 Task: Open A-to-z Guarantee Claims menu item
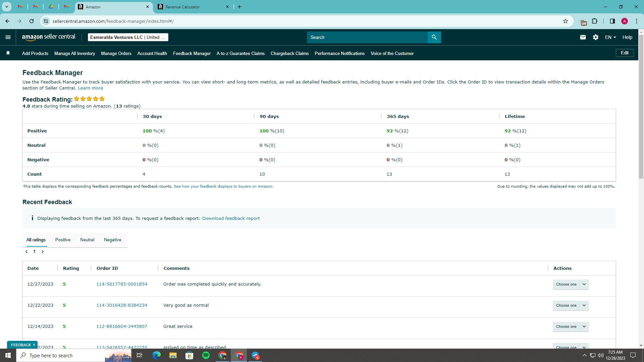tap(240, 53)
